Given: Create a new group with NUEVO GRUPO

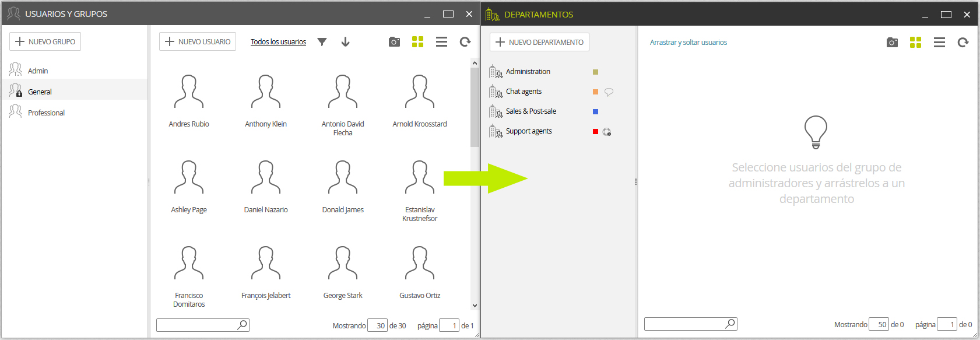Looking at the screenshot, I should [x=45, y=41].
